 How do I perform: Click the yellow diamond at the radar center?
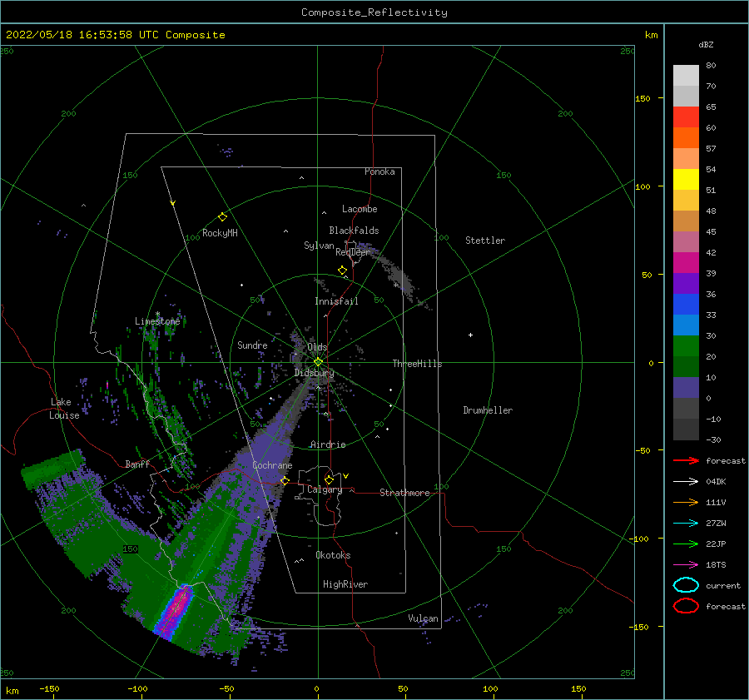[318, 362]
